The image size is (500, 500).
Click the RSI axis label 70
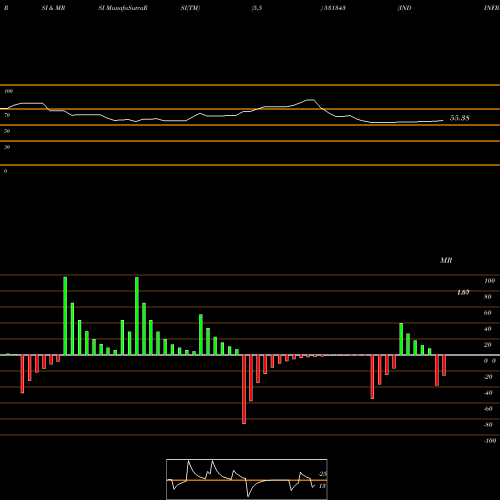point(7,115)
